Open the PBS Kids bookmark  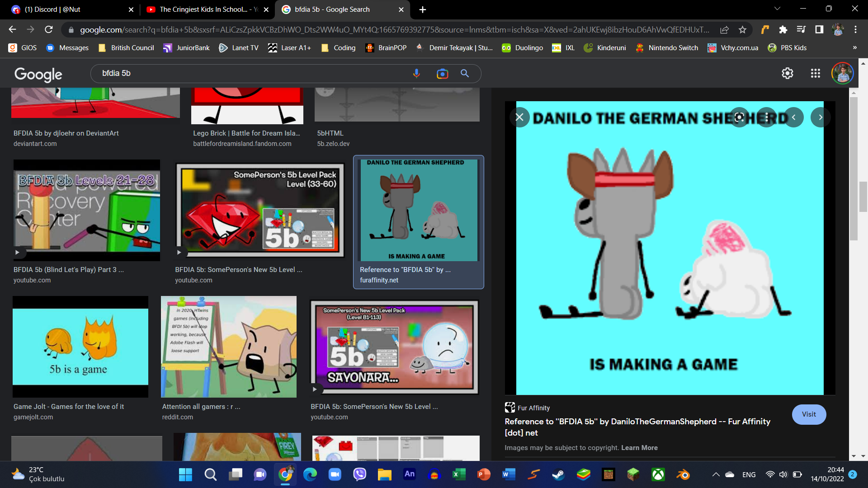787,47
